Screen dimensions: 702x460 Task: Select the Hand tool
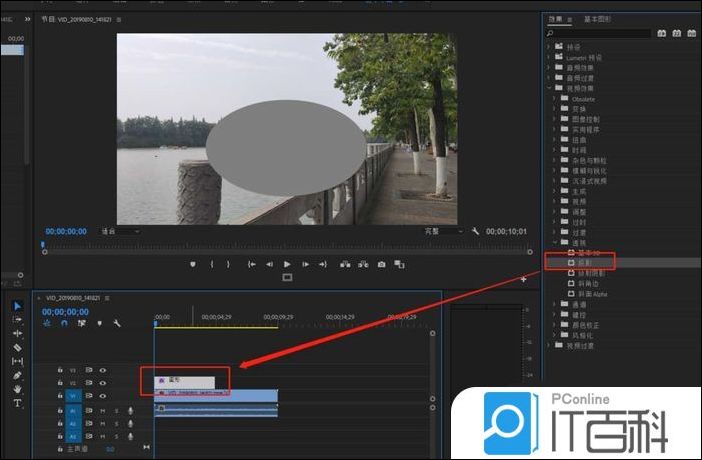coord(17,389)
